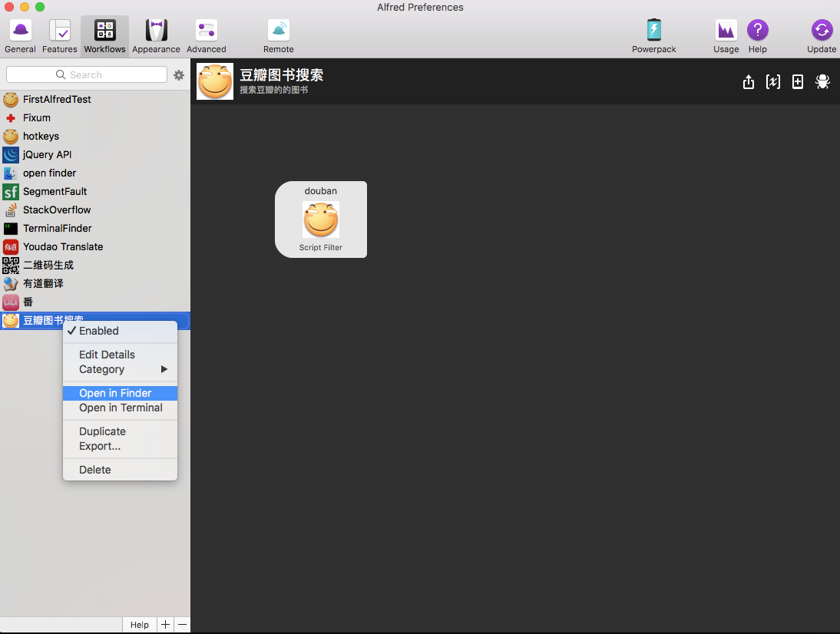Click the plus button to add workflow

[x=166, y=625]
